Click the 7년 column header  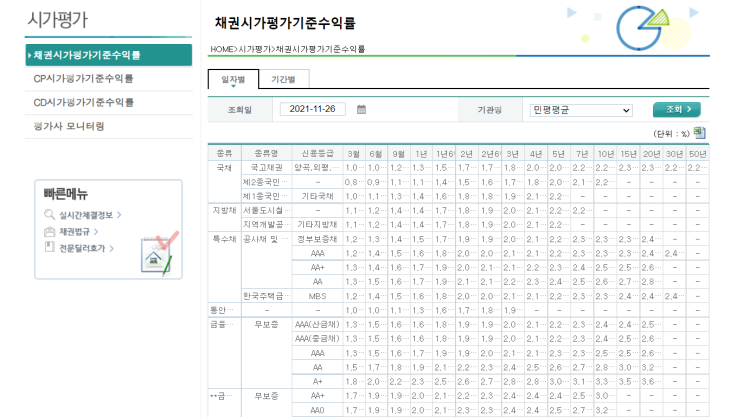click(582, 154)
